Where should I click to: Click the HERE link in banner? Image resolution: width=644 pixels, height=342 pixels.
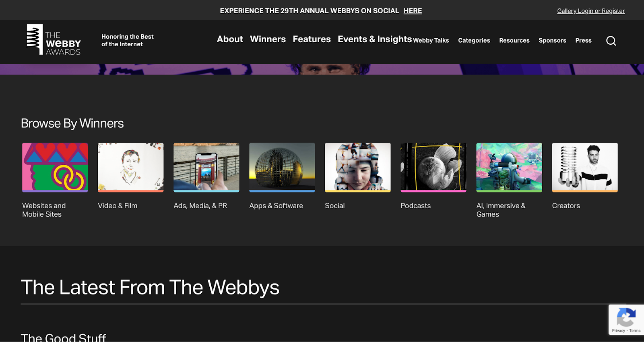[x=413, y=11]
